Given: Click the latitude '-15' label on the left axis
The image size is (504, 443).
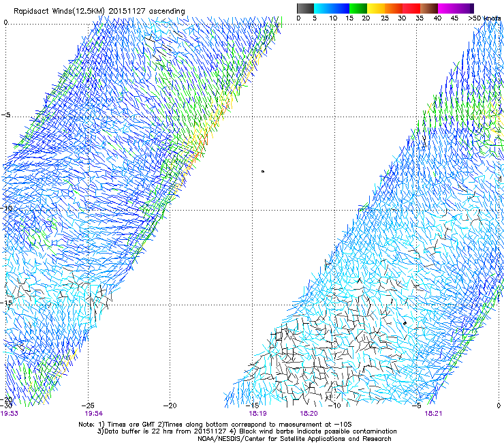Looking at the screenshot, I should [x=6, y=303].
